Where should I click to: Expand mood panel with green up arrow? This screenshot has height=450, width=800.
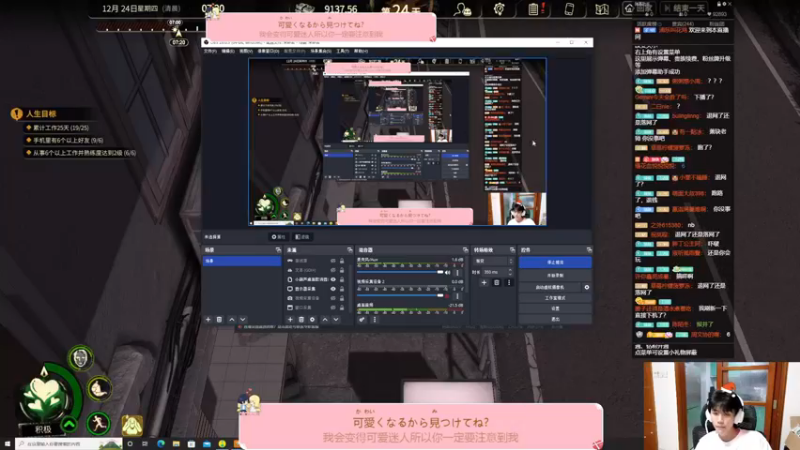(x=69, y=424)
